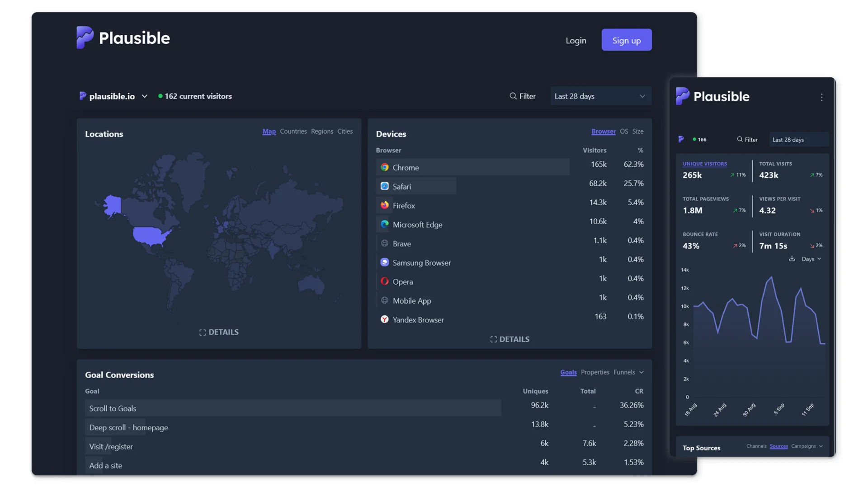Click the Firefox browser icon
The image size is (868, 488).
384,205
